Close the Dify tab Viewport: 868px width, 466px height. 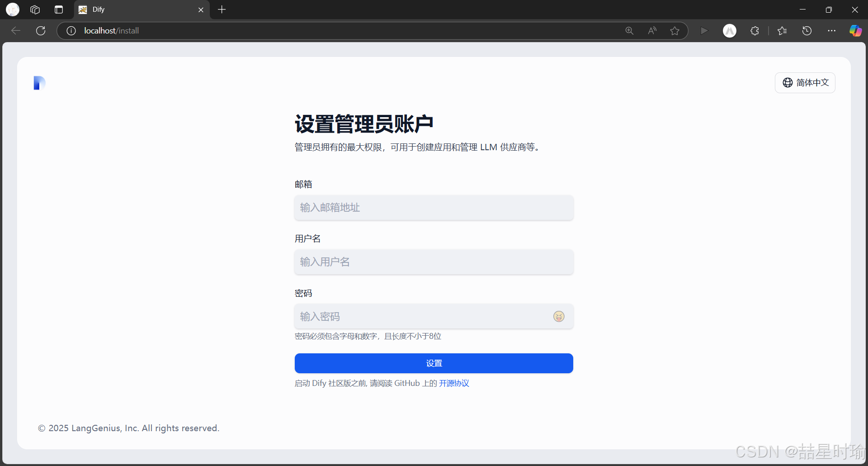point(201,10)
